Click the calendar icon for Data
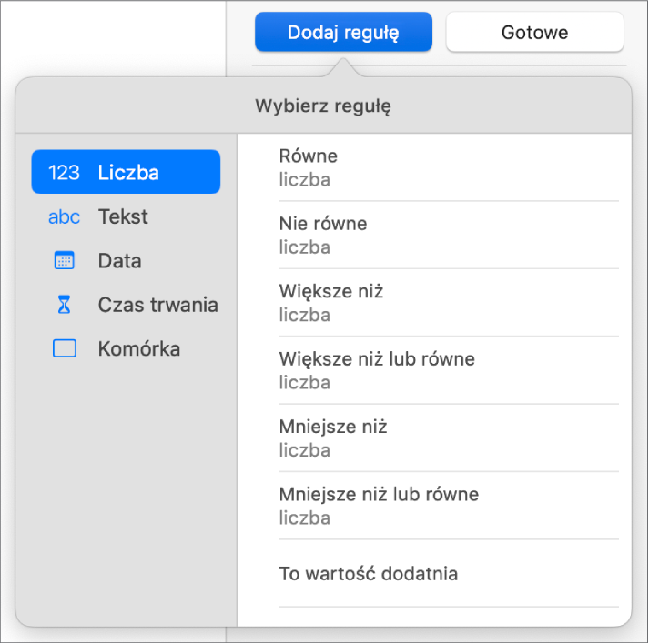This screenshot has height=644, width=649. [64, 260]
